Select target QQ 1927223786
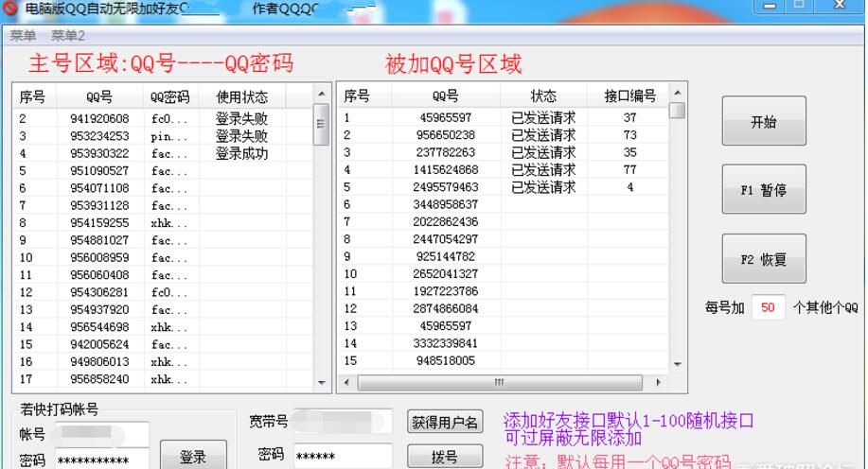 (x=504, y=291)
